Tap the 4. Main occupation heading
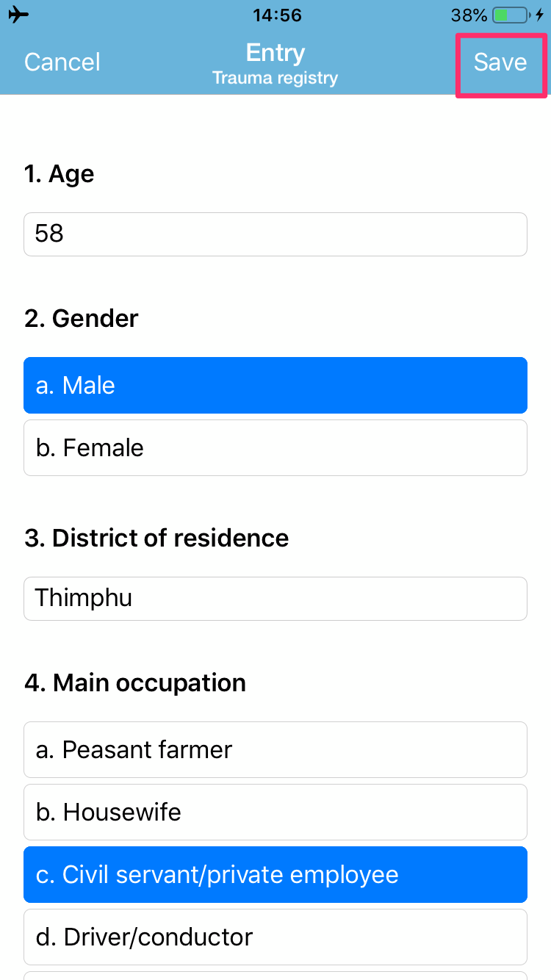551x980 pixels. coord(135,682)
